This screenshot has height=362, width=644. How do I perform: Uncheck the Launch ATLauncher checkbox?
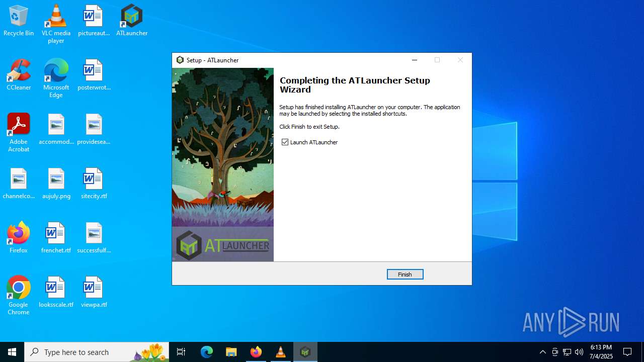click(285, 142)
